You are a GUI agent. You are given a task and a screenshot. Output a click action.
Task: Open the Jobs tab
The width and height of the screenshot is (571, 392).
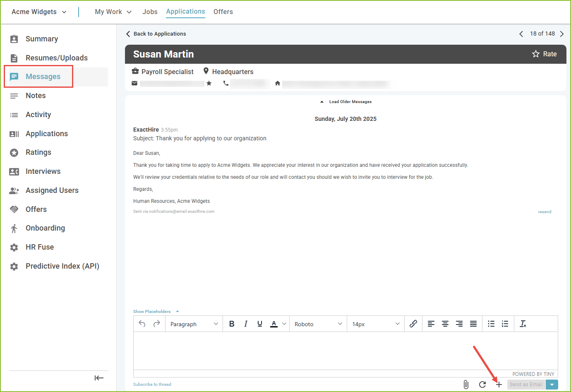click(150, 12)
